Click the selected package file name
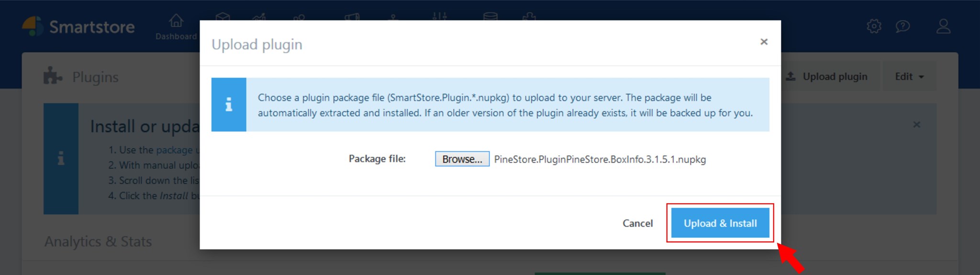The image size is (980, 275). point(600,160)
